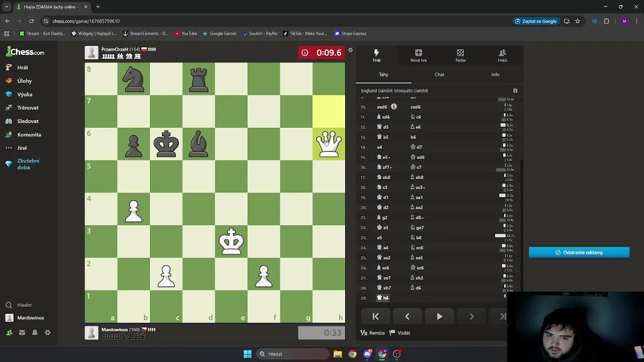Screen dimensions: 644x362
Task: Open PrzemOrzeH opponent profile name
Action: coord(115,49)
